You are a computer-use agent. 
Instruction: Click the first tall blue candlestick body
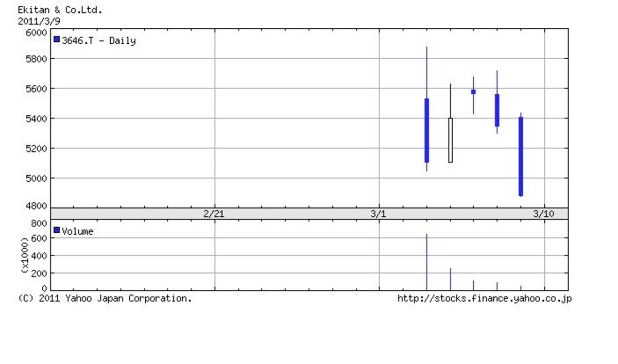point(426,130)
